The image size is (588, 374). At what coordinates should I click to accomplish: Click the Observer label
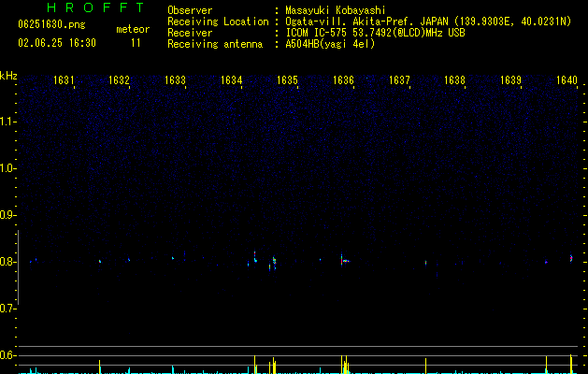(x=190, y=10)
